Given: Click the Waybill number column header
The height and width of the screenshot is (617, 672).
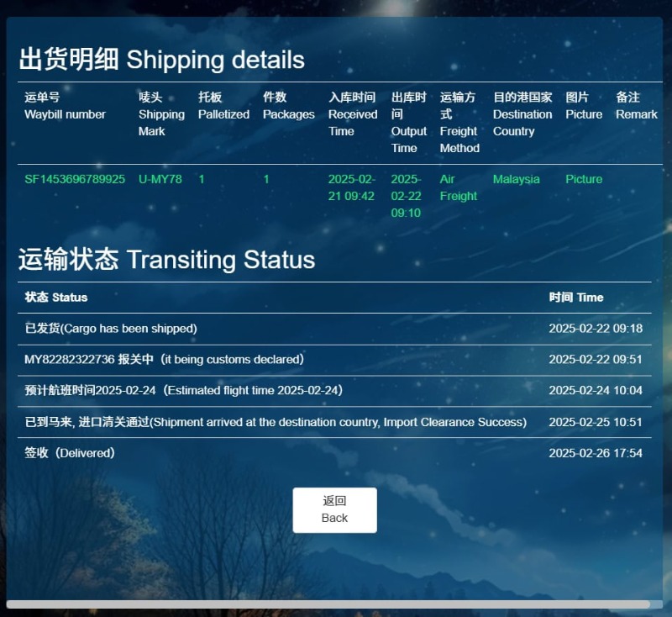Looking at the screenshot, I should [65, 106].
